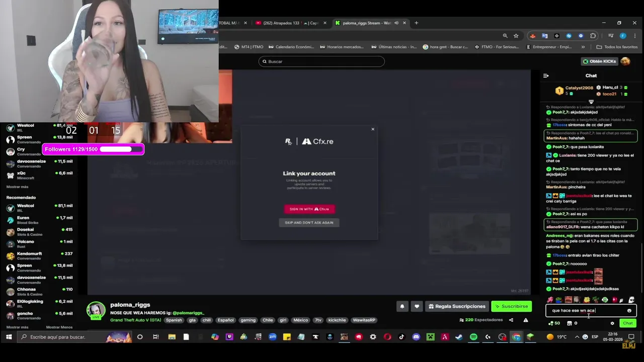Open Todos los favoritos folder
The image size is (644, 362).
point(617,47)
